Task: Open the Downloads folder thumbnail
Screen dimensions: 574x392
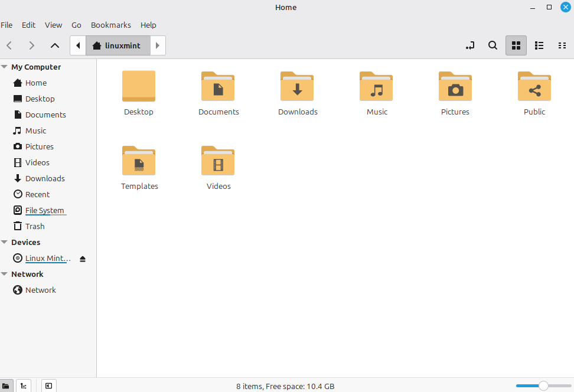Action: [297, 87]
